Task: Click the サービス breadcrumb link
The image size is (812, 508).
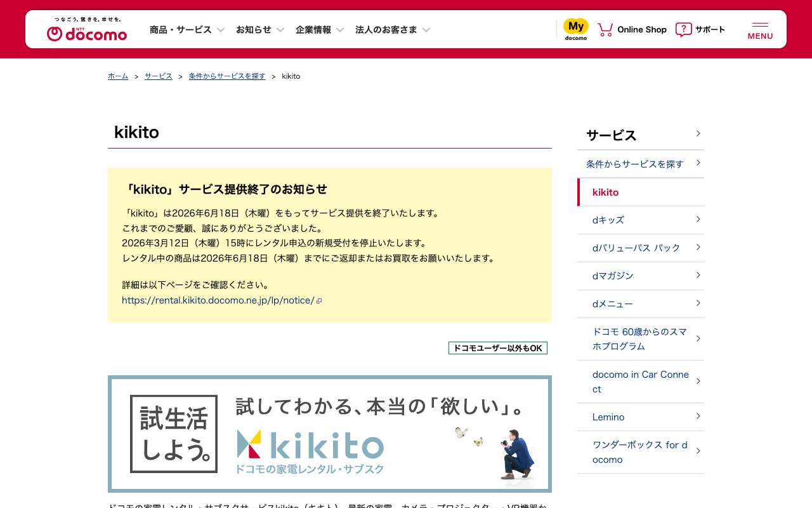Action: point(159,76)
